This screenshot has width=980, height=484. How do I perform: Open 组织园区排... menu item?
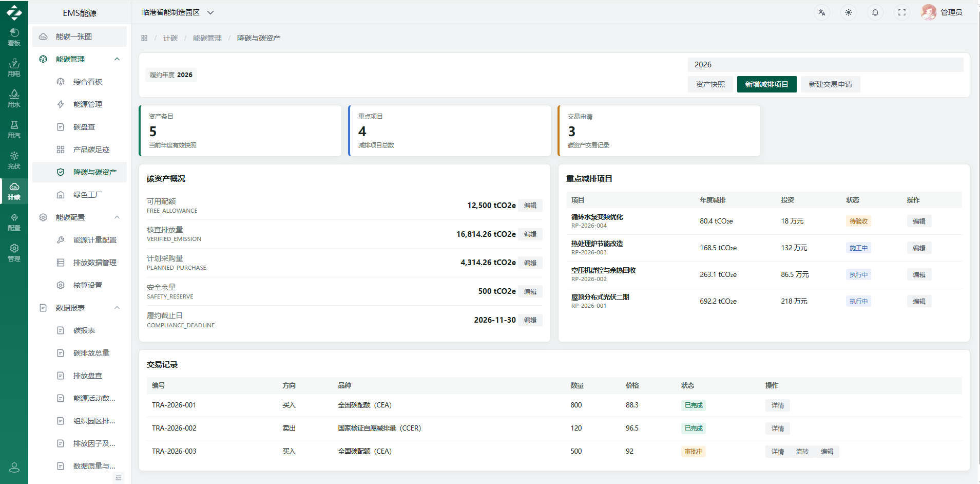click(80, 421)
